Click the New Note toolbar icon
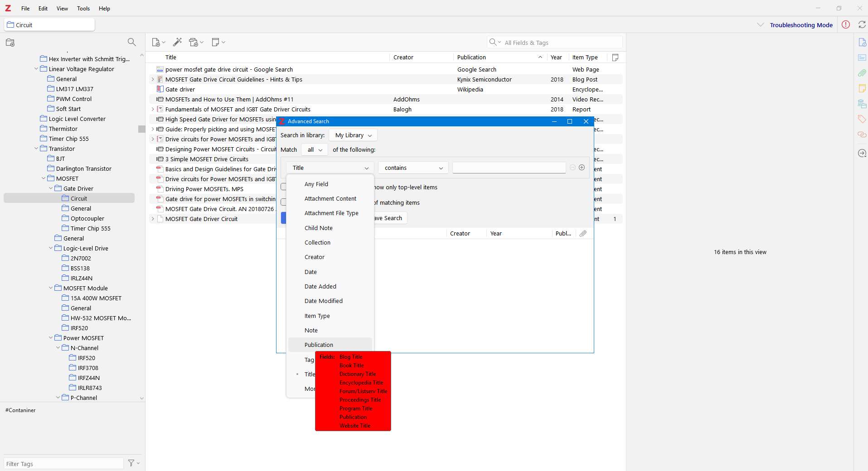The width and height of the screenshot is (868, 471). 218,43
